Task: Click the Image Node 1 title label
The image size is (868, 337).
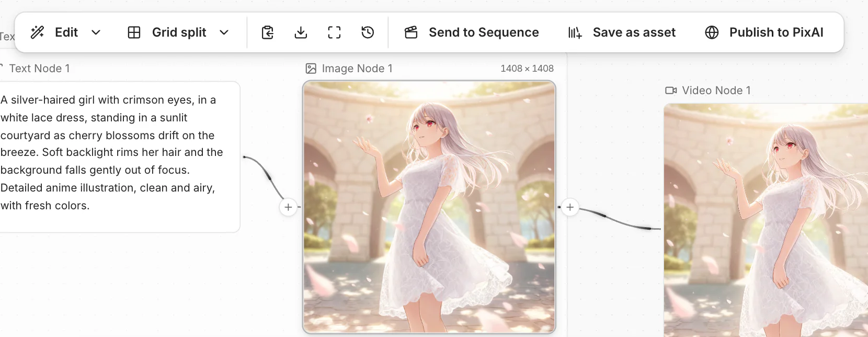Action: 357,69
